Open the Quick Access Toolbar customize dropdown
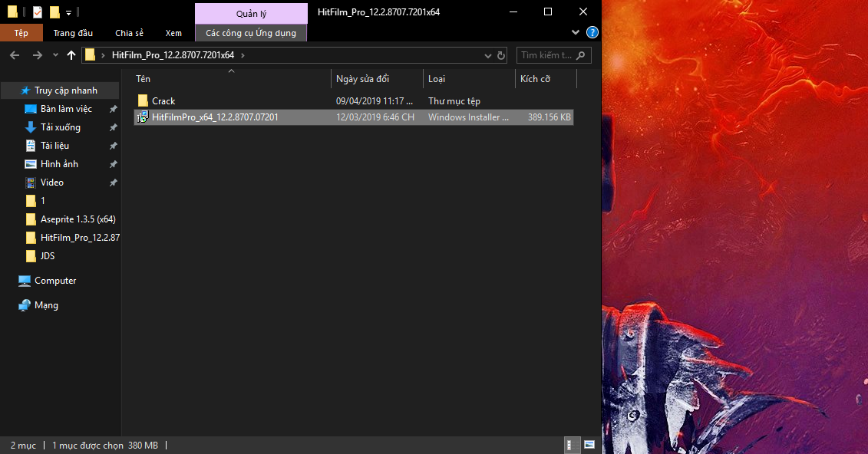The image size is (868, 454). (x=68, y=12)
